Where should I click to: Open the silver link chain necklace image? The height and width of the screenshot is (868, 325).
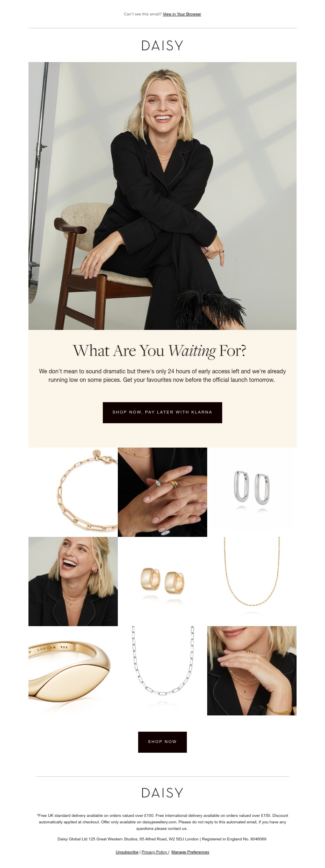point(162,671)
